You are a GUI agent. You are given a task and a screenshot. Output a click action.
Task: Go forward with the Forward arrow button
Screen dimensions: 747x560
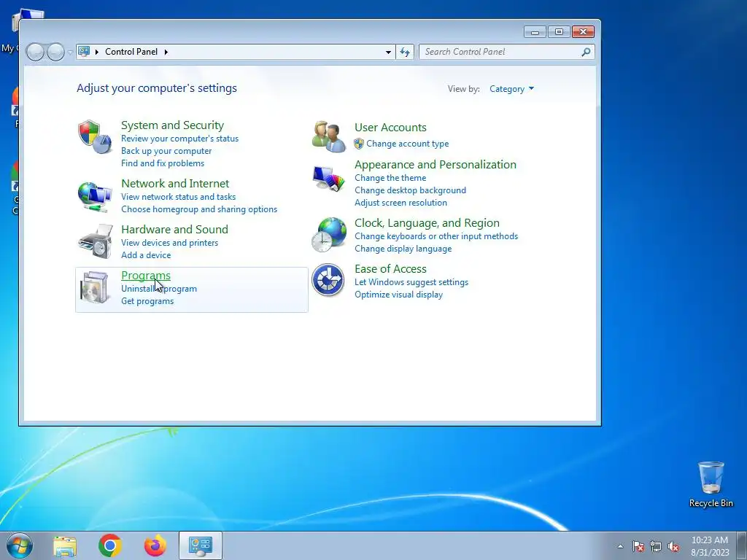(55, 52)
